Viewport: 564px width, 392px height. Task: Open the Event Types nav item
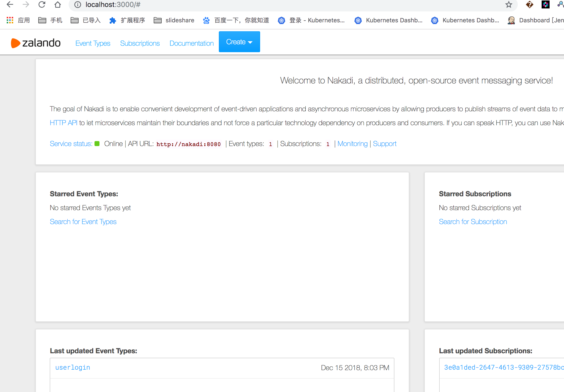pyautogui.click(x=93, y=43)
